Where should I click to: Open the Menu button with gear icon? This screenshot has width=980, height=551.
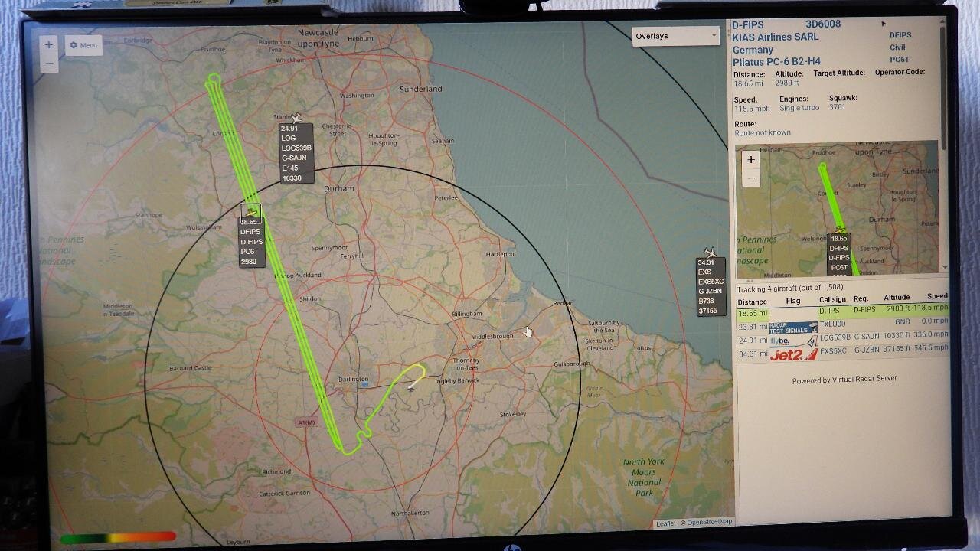(83, 45)
